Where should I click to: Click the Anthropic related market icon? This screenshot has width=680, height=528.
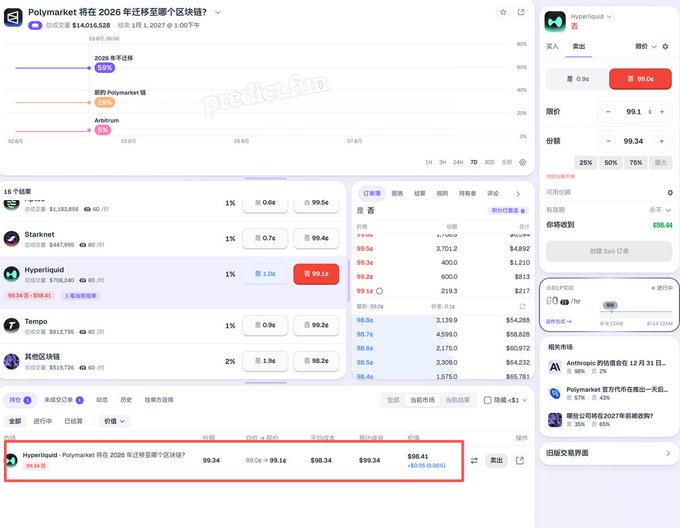[555, 367]
